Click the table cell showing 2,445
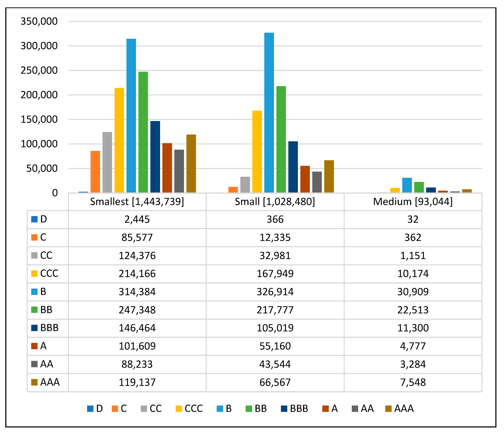504x432 pixels. click(137, 219)
